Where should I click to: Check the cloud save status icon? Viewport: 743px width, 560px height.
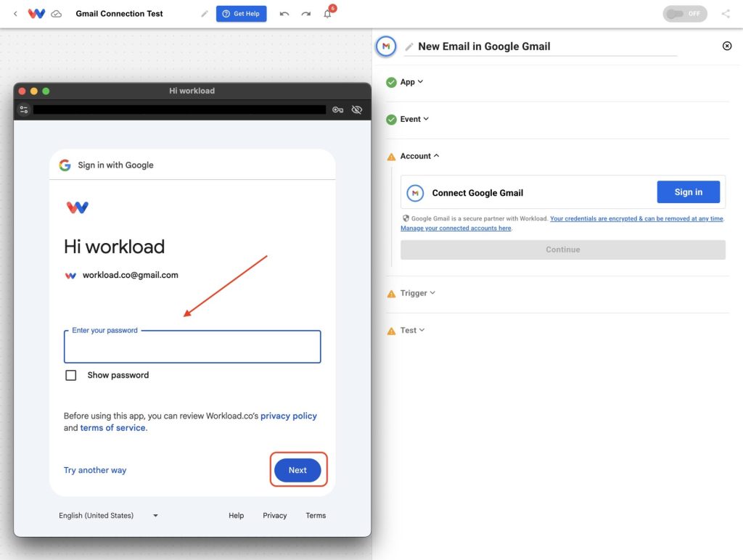pos(57,14)
